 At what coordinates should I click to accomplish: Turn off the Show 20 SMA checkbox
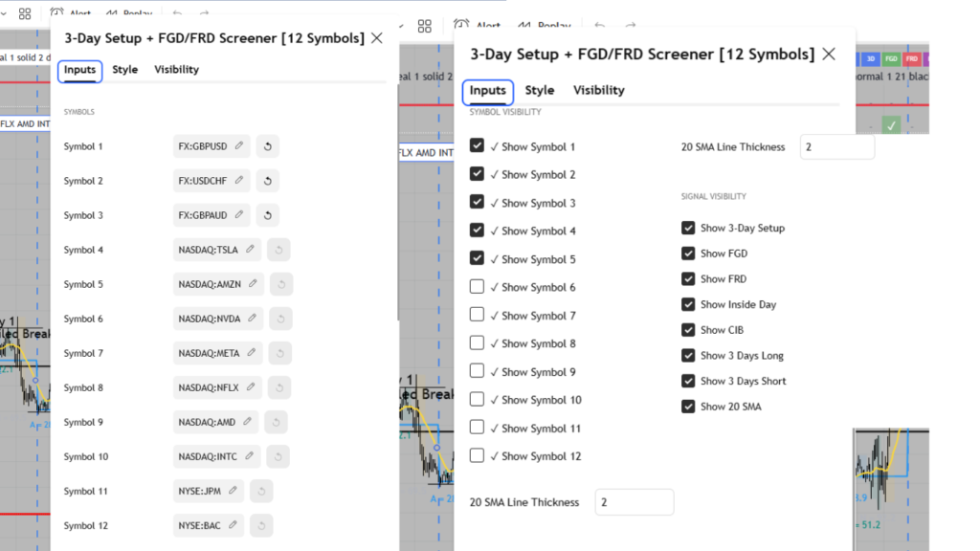tap(688, 407)
